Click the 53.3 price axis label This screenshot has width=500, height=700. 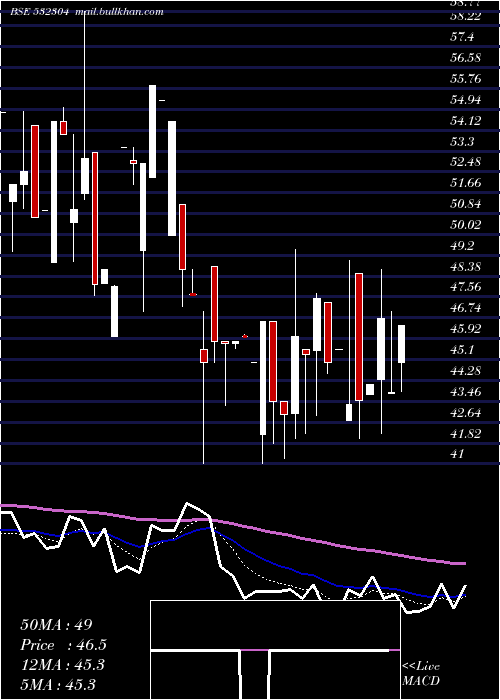tap(462, 142)
